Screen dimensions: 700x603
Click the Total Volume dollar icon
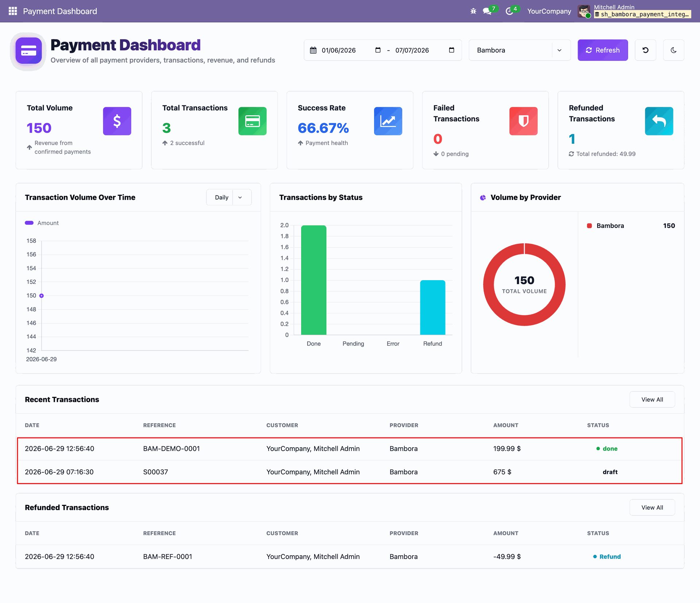click(x=117, y=121)
